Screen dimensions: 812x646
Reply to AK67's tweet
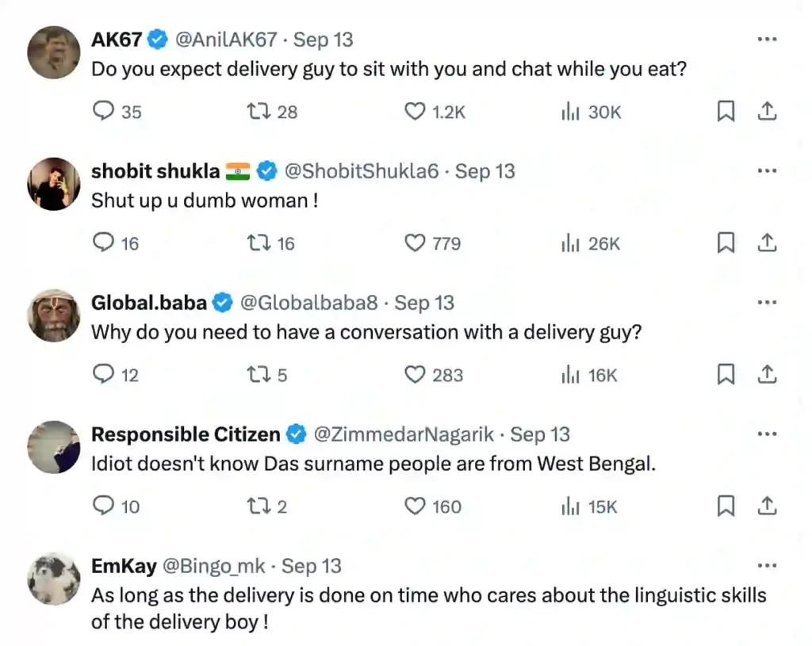(104, 112)
